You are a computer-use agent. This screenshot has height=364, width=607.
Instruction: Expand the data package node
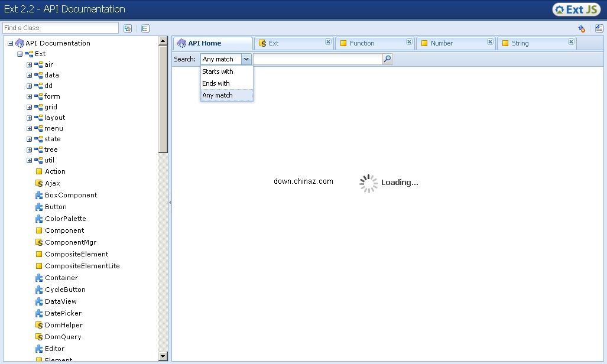coord(29,75)
